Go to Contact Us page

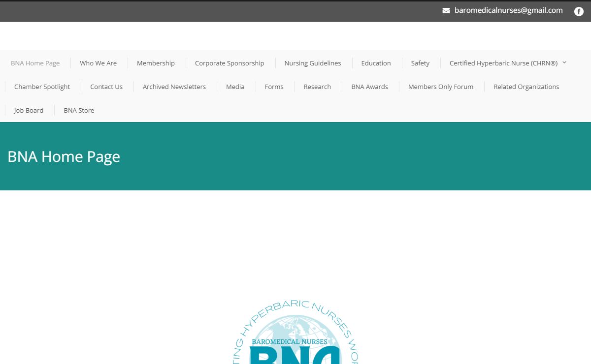[106, 87]
